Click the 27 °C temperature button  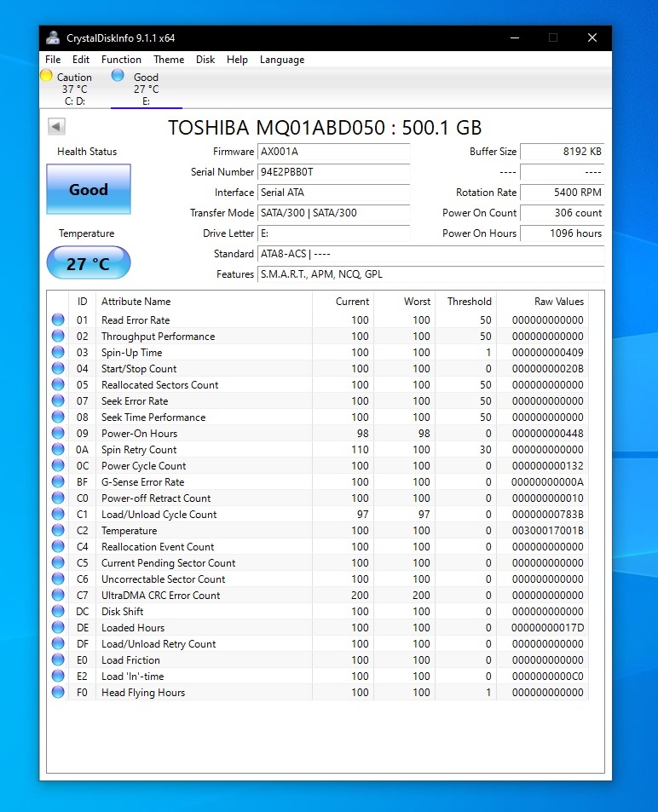[89, 262]
